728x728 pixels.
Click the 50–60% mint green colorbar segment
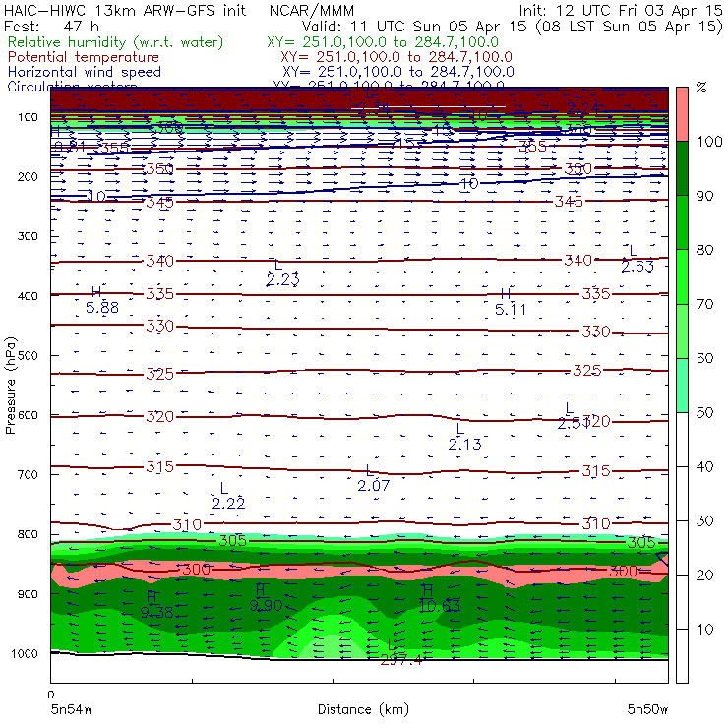click(682, 386)
